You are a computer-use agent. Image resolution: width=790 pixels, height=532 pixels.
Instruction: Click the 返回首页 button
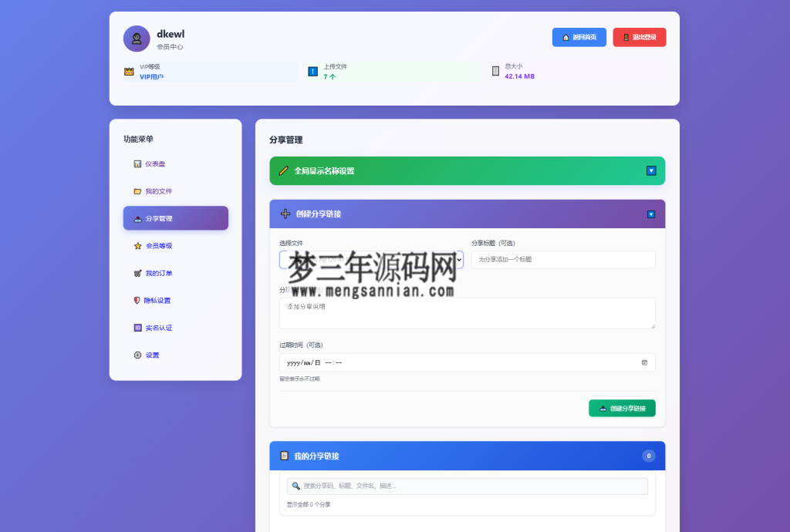579,36
